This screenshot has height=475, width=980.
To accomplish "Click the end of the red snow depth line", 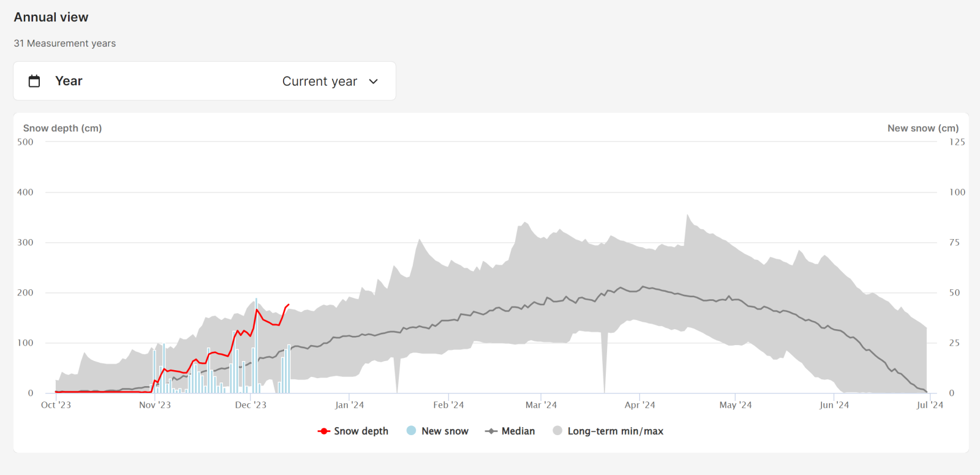I will [288, 305].
